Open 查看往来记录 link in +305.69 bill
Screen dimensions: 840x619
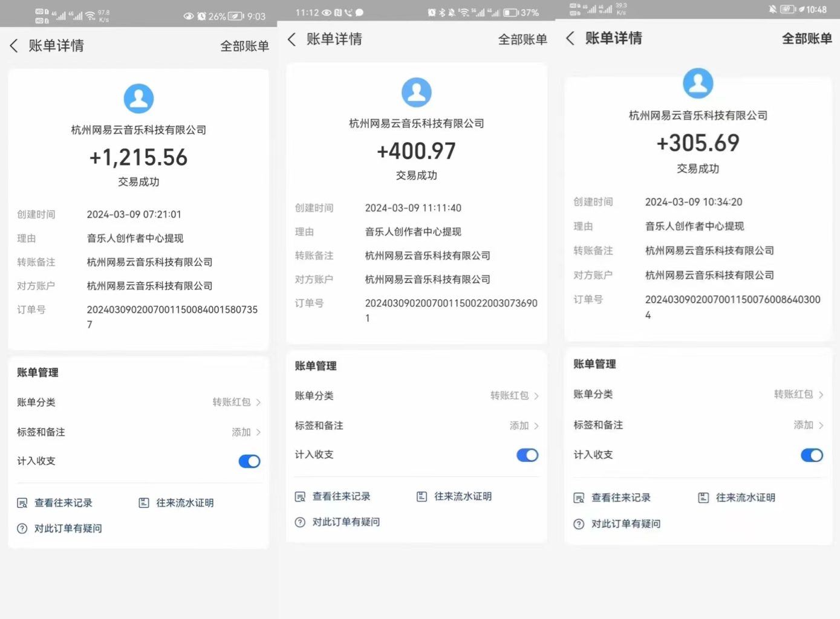pos(620,498)
